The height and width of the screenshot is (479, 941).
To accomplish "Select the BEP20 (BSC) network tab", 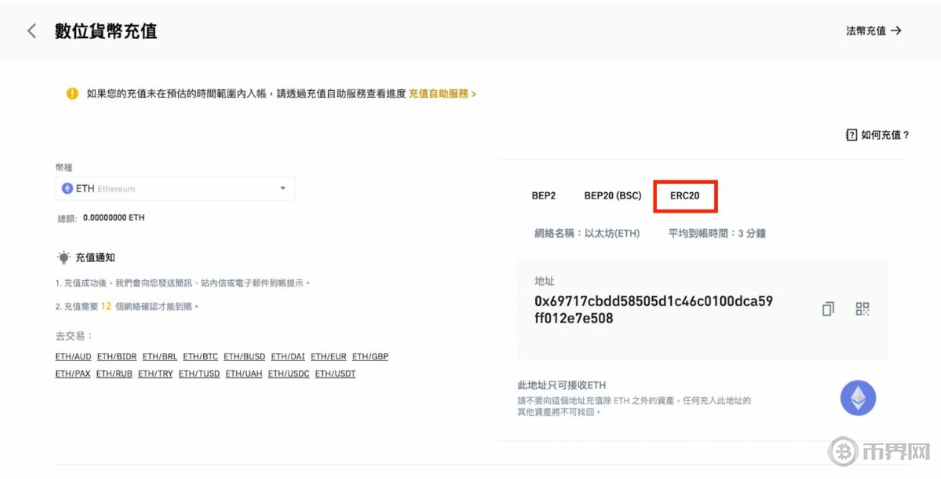I will tap(612, 196).
